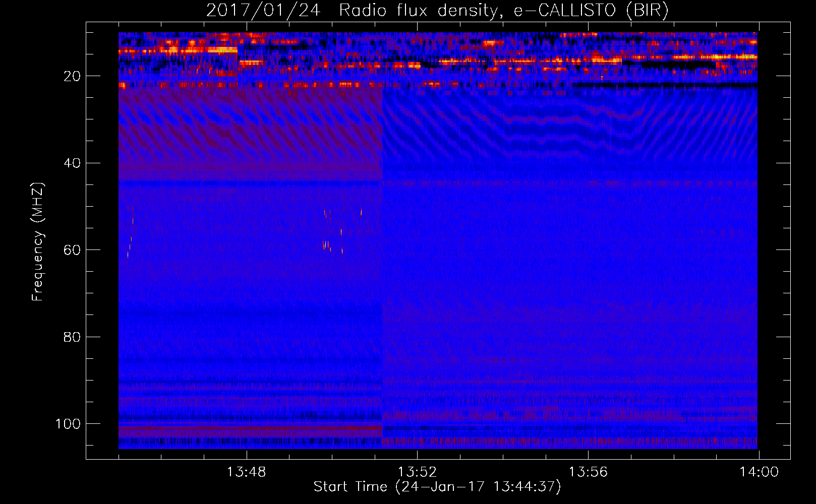The width and height of the screenshot is (816, 504).
Task: Click the 13:56 time tick label
Action: tap(588, 472)
